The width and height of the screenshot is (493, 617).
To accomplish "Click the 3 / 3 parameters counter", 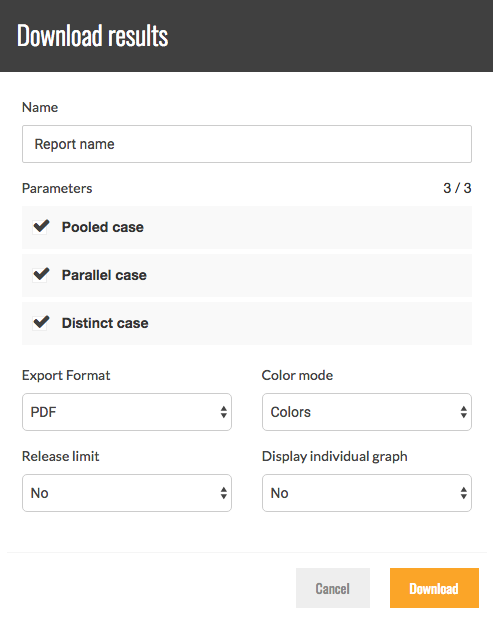I will (x=457, y=188).
